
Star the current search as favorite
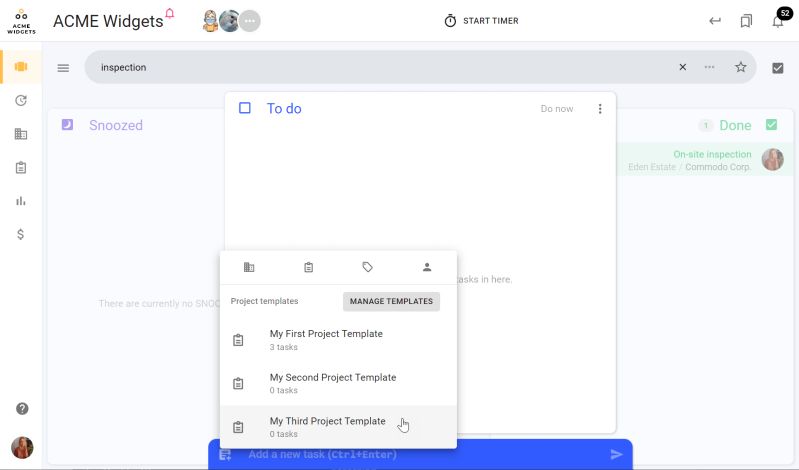[x=741, y=67]
